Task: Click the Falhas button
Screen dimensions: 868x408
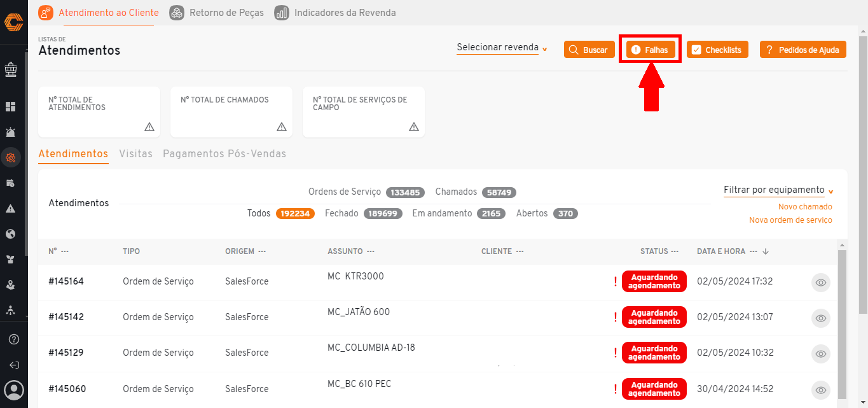Action: [651, 50]
